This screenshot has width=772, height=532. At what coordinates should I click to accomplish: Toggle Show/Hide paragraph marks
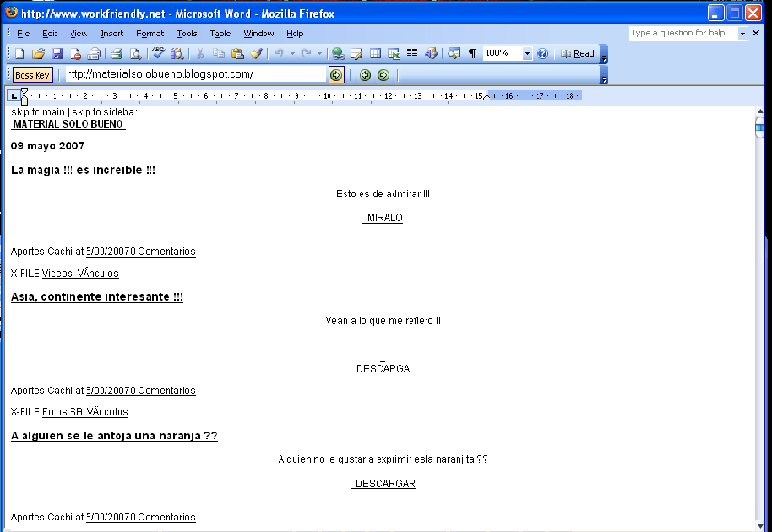coord(472,52)
